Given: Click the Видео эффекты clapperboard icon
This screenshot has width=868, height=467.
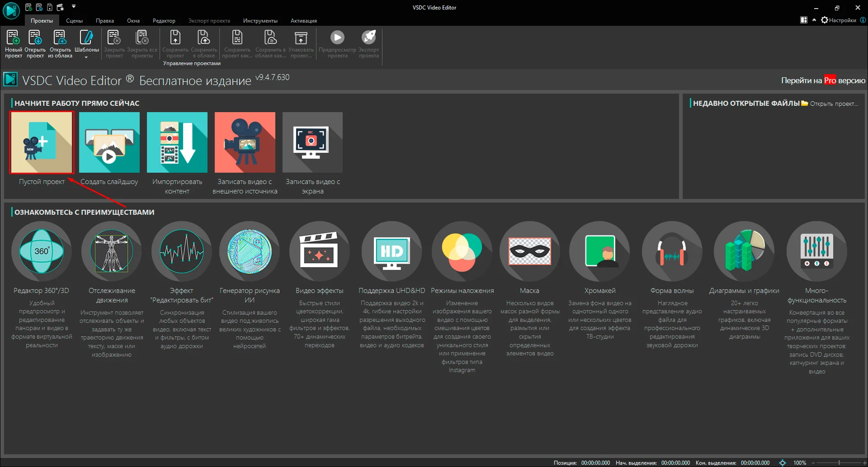Looking at the screenshot, I should 320,251.
